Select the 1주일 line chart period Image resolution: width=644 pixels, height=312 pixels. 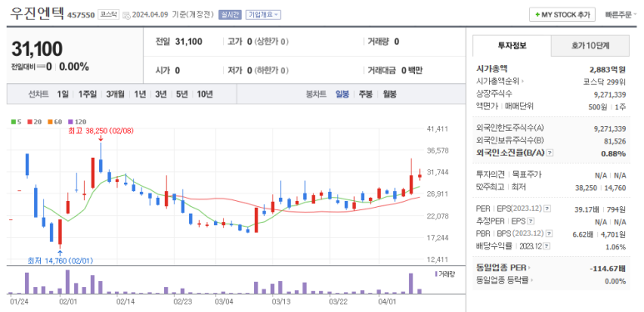point(87,94)
